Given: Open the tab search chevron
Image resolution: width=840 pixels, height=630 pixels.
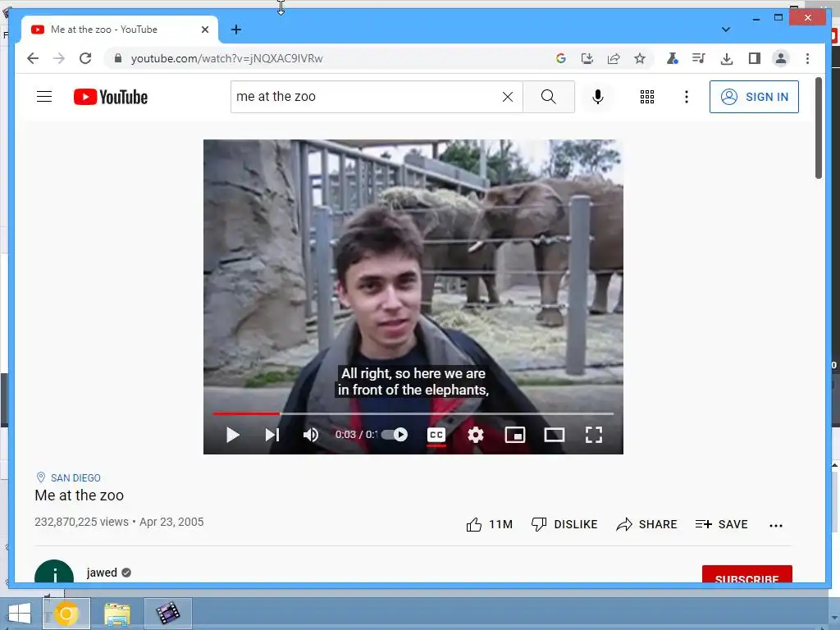Looking at the screenshot, I should (726, 30).
